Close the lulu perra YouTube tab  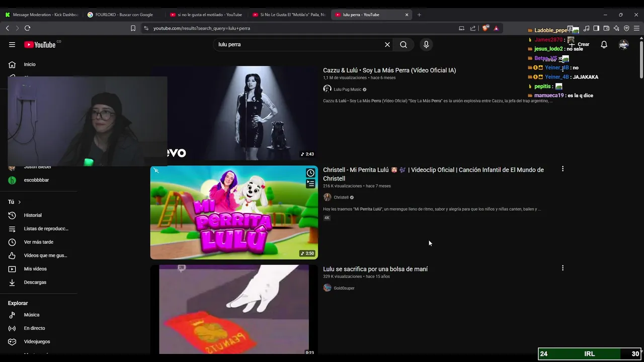click(x=407, y=15)
